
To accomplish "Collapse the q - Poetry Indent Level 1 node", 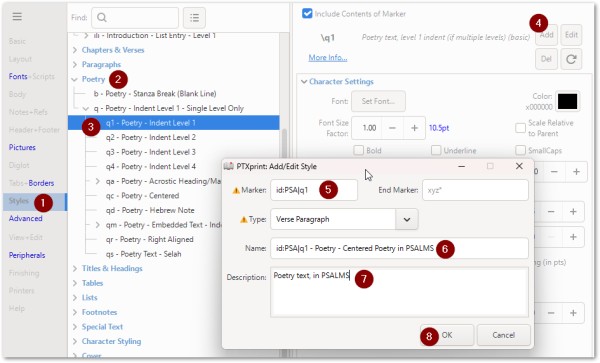I will pyautogui.click(x=86, y=109).
